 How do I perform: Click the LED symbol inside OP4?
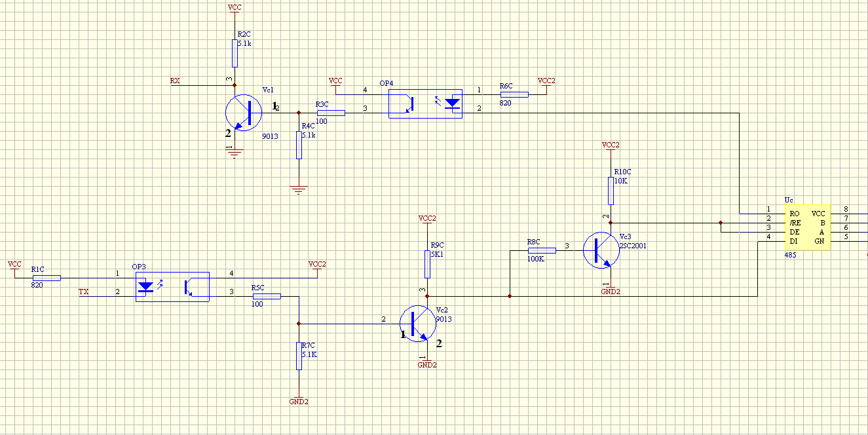click(451, 103)
